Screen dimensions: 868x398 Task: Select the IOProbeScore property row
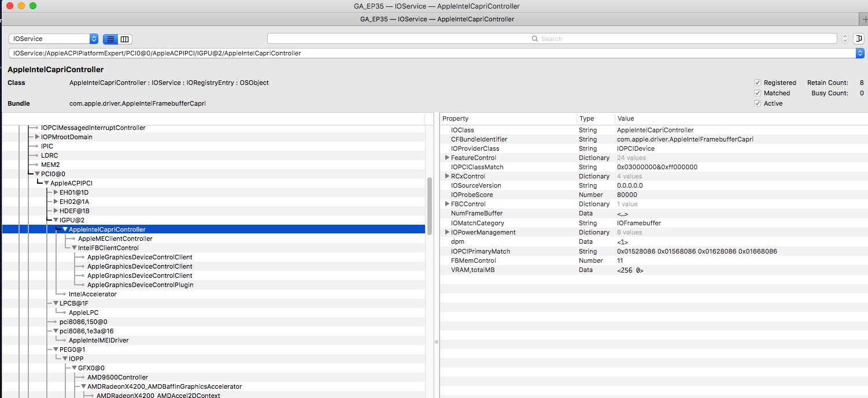click(653, 195)
